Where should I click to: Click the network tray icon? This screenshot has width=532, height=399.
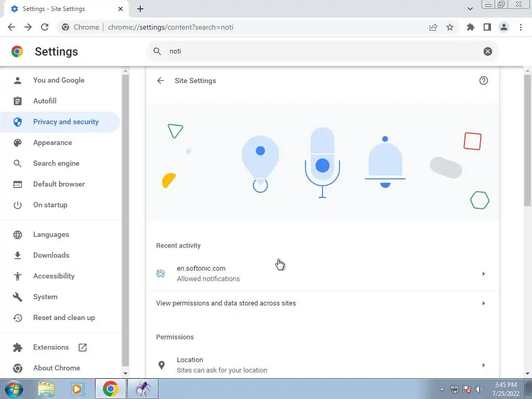454,389
